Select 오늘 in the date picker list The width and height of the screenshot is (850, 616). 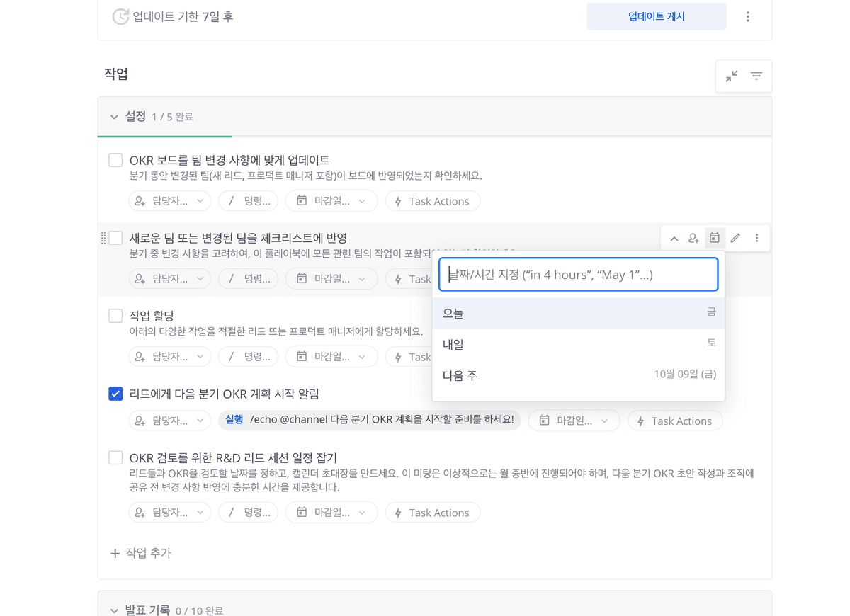pyautogui.click(x=579, y=313)
